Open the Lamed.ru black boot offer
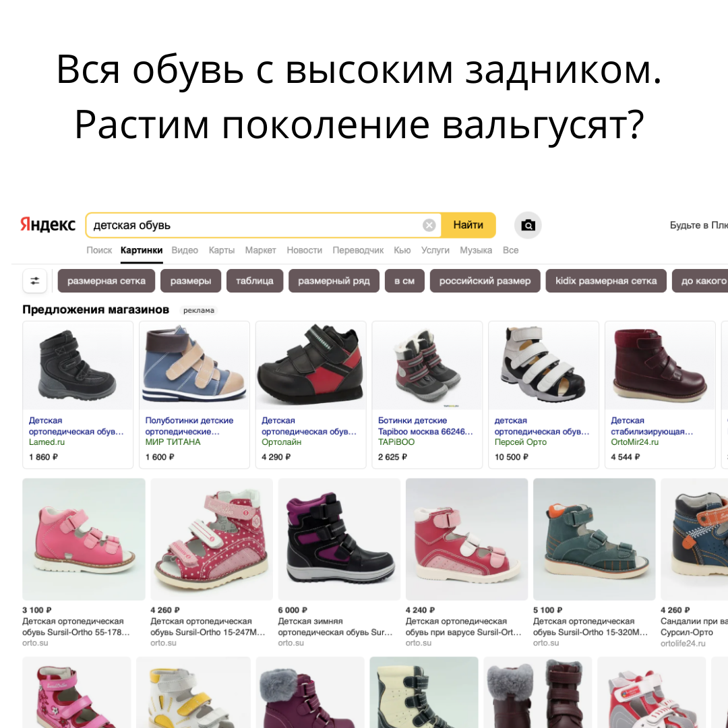Viewport: 728px width, 728px height. (78, 394)
